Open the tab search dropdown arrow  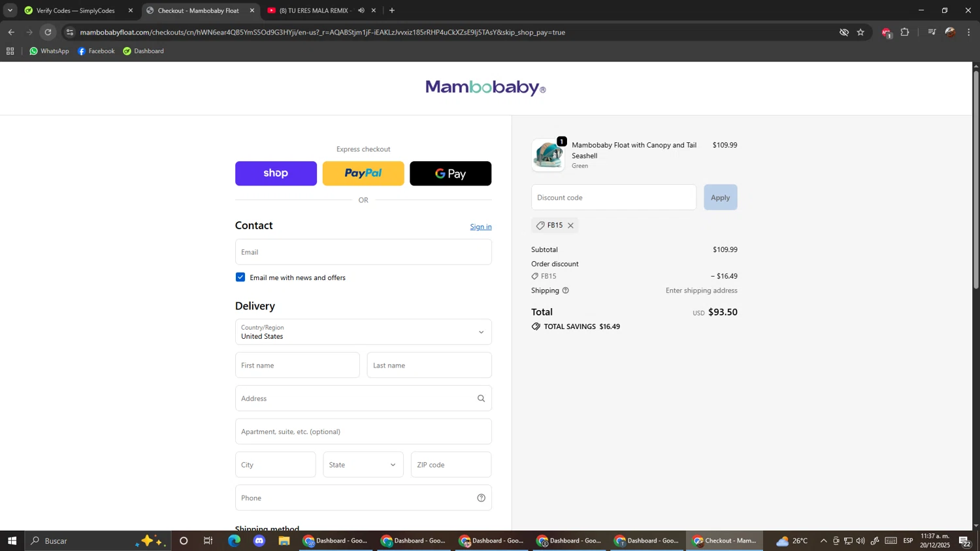click(10, 10)
